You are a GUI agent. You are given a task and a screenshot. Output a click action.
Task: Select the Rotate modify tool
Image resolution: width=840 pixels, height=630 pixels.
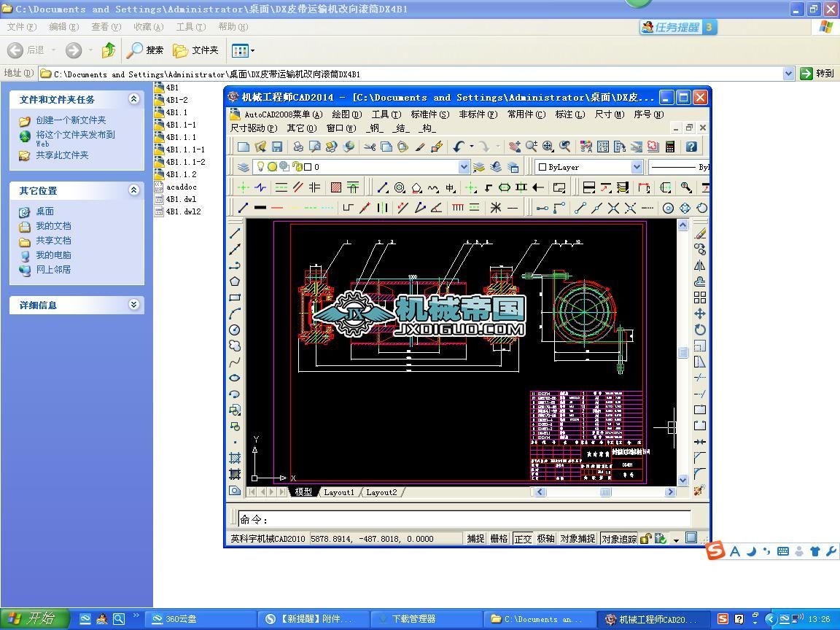point(700,330)
